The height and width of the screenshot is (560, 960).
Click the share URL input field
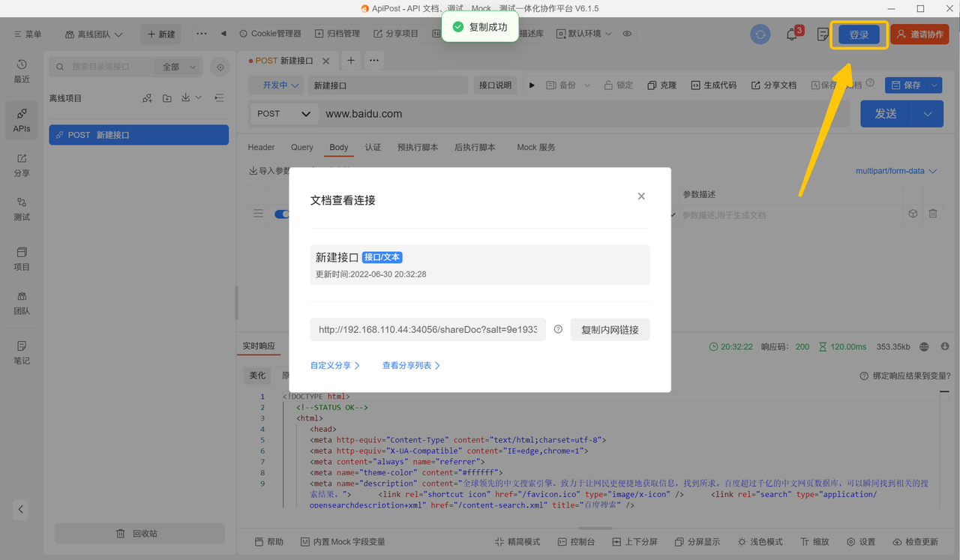coord(428,330)
